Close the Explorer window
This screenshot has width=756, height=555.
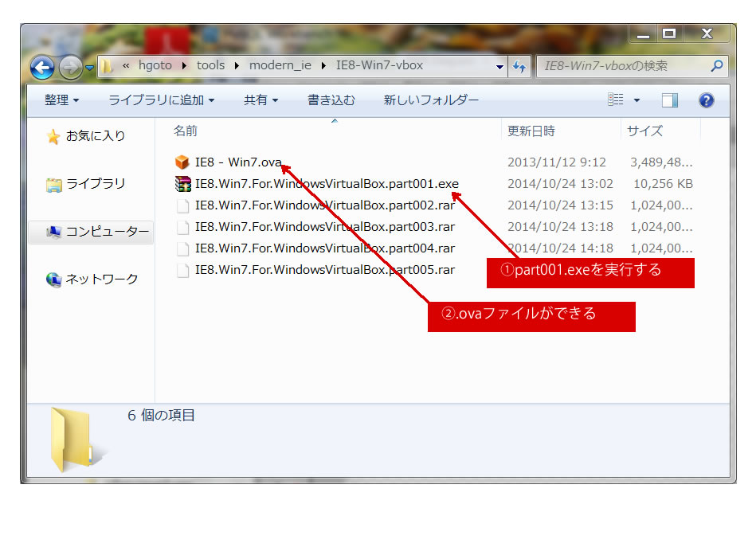pos(707,33)
